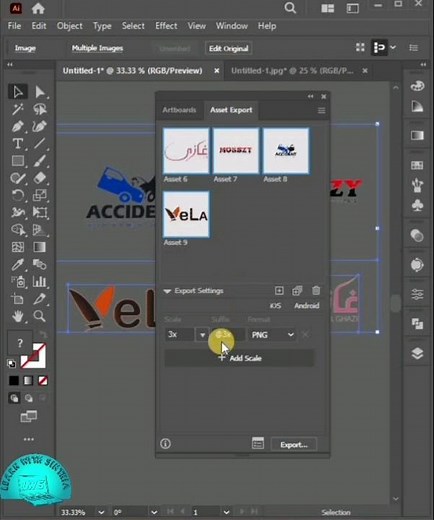Image resolution: width=434 pixels, height=520 pixels.
Task: Select the Blend tool
Action: (x=40, y=265)
